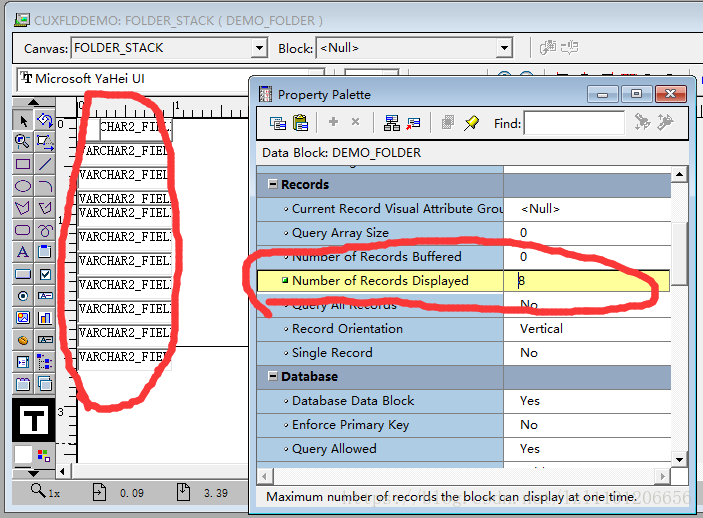
Task: Choose the Ellipse tool
Action: 23,186
